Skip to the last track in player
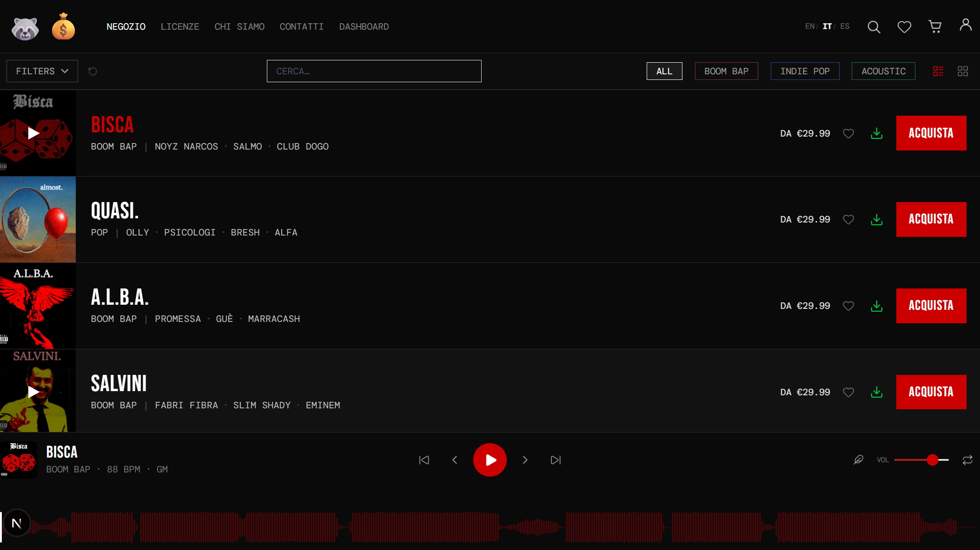Viewport: 980px width, 550px height. tap(556, 460)
